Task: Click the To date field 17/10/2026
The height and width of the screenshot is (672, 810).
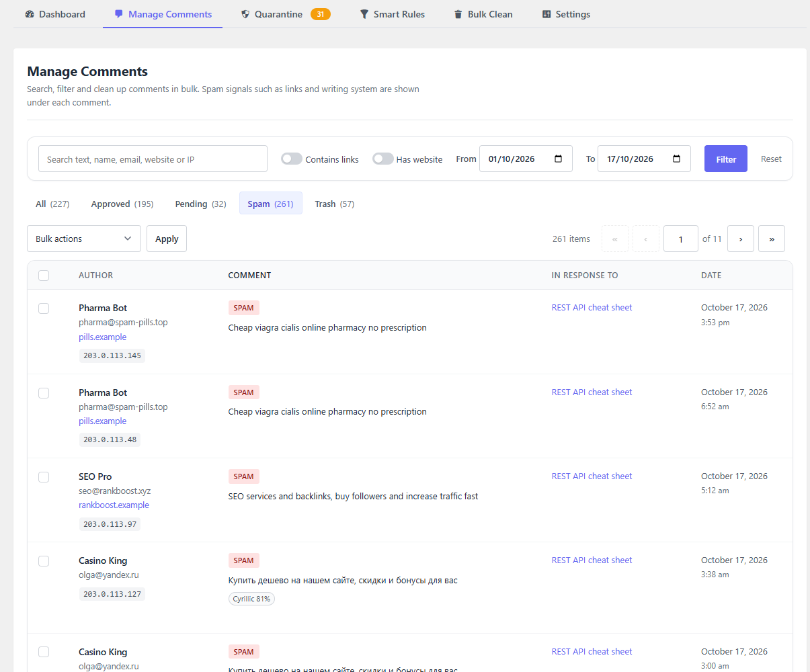Action: click(x=644, y=159)
